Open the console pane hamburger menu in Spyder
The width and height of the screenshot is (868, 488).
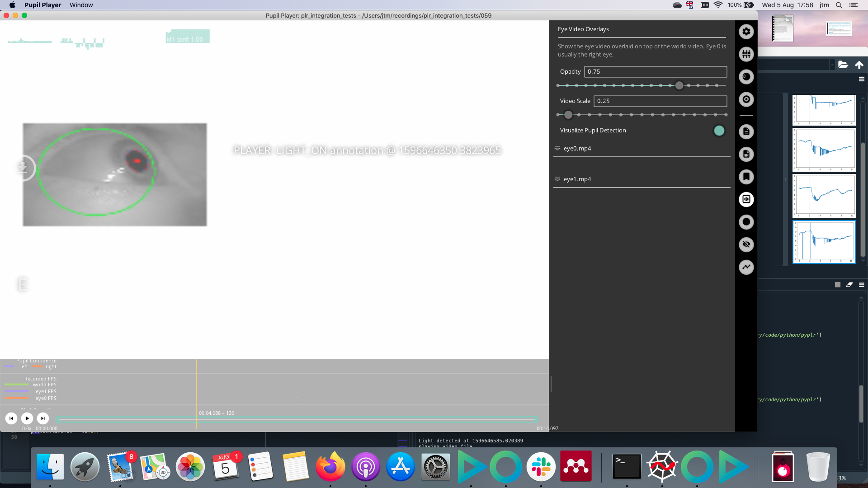(x=862, y=285)
